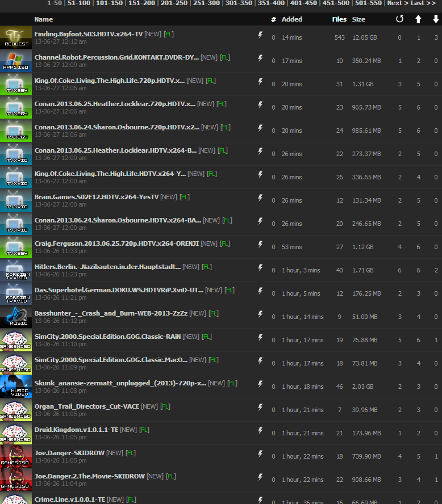Open King.Of.Coke.Living.The.High.Life.720p torrent

110,81
